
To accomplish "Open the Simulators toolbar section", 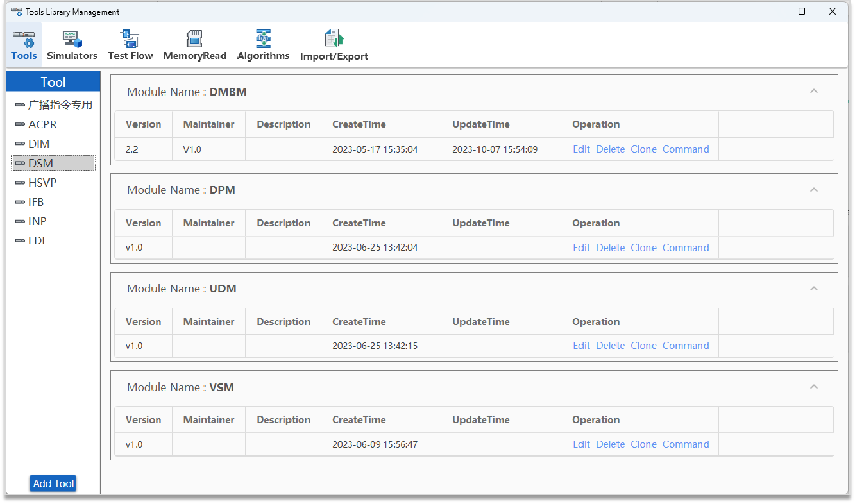I will 72,44.
